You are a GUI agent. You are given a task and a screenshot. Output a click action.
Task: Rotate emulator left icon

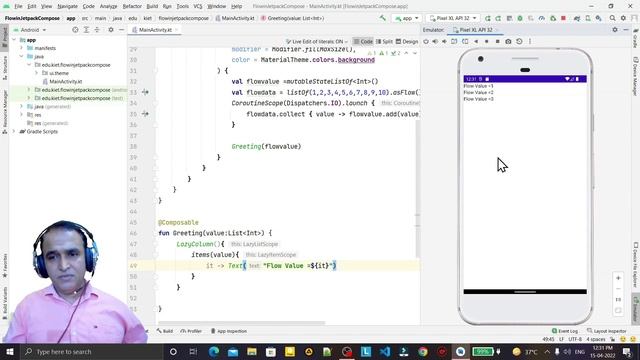[454, 41]
